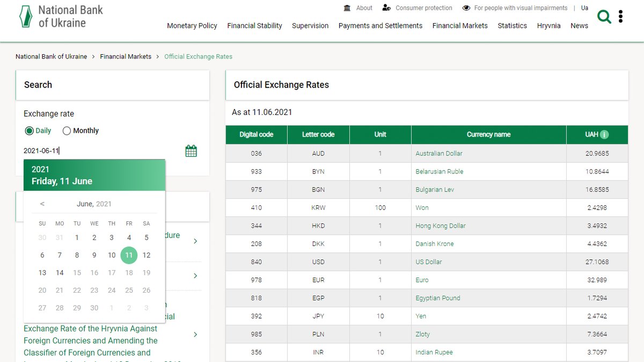Click the visual impairments eye icon

[466, 8]
